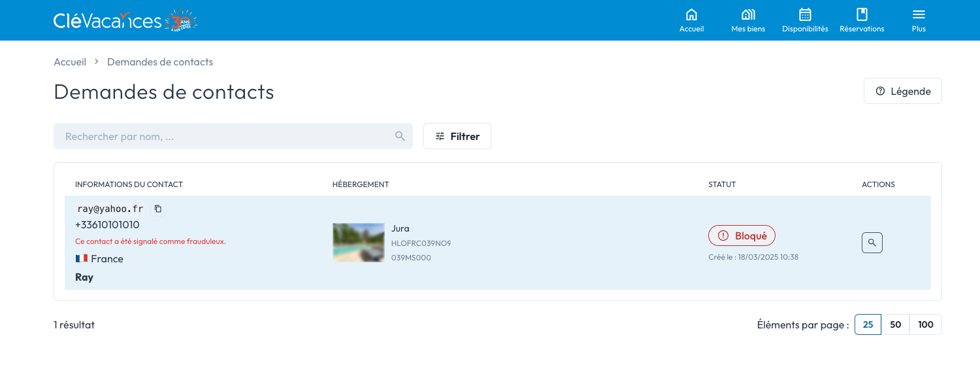
Task: Click the creation date 18/03/2025 10:38
Action: click(x=768, y=257)
